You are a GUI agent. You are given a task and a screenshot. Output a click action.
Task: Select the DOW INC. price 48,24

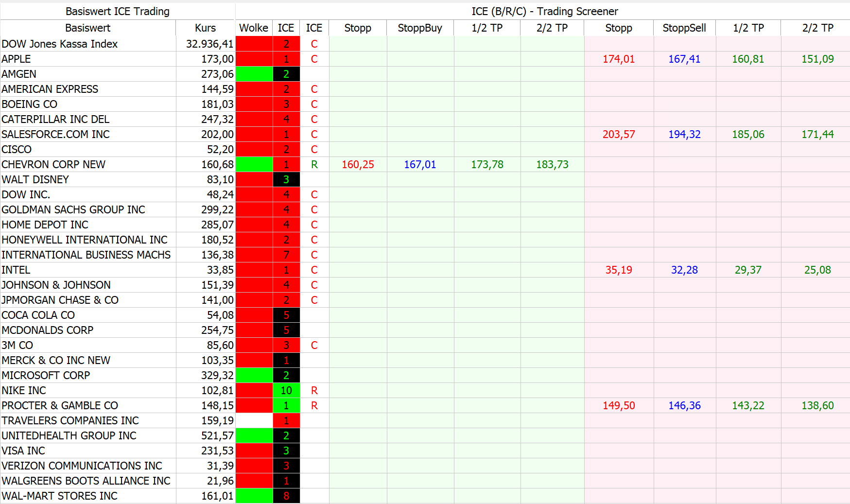(220, 194)
